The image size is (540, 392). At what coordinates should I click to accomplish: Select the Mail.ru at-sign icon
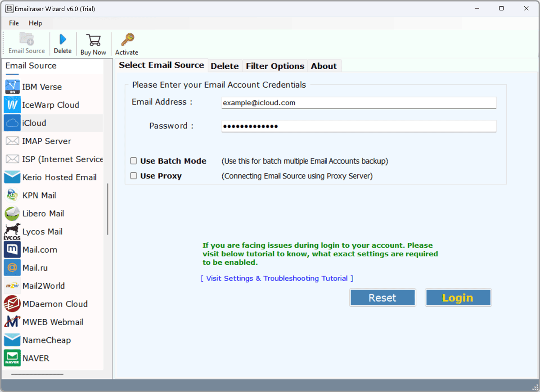coord(12,267)
